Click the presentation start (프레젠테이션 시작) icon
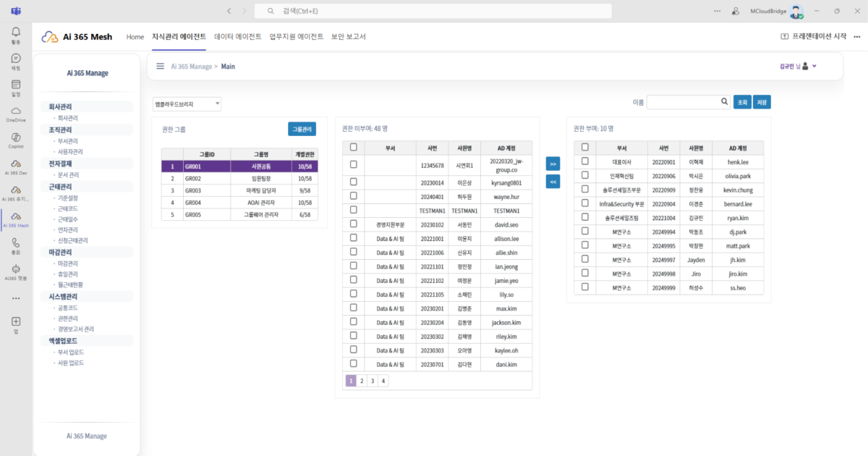Screen dimensions: 868x456 785,36
